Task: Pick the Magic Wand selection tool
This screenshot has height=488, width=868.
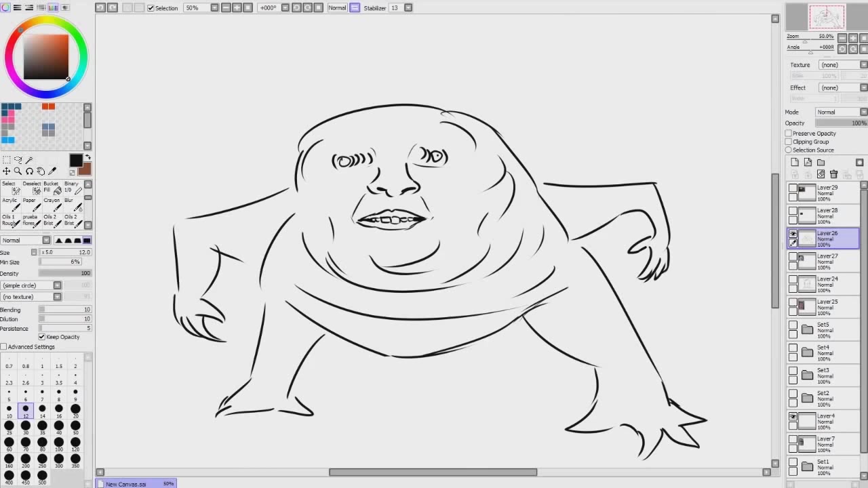Action: click(29, 160)
